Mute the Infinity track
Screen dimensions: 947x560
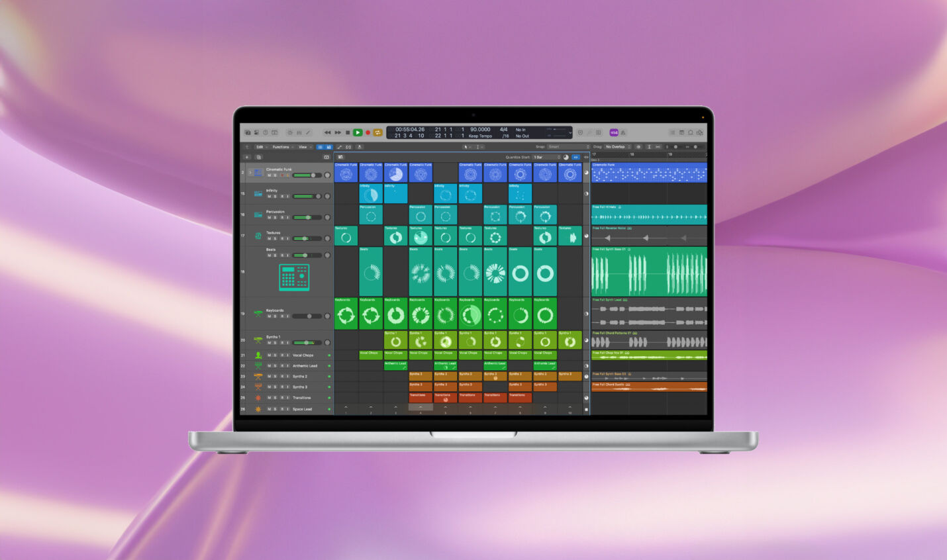click(x=269, y=197)
